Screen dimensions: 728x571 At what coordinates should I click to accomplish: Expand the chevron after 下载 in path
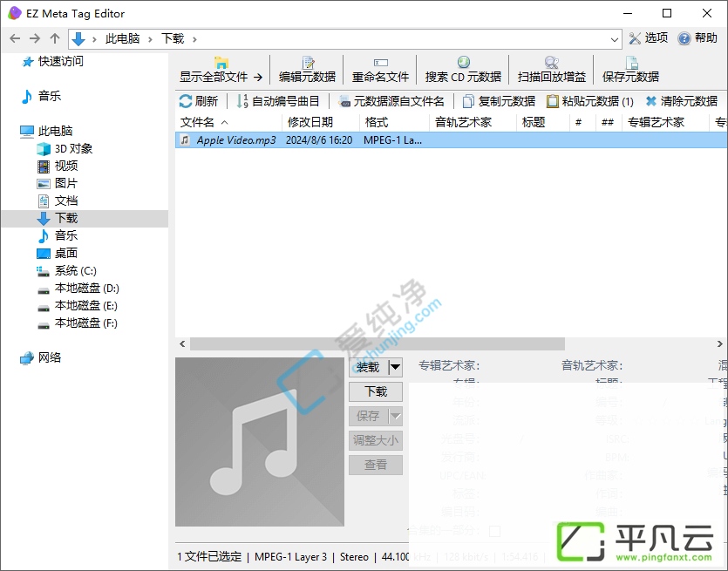click(194, 39)
